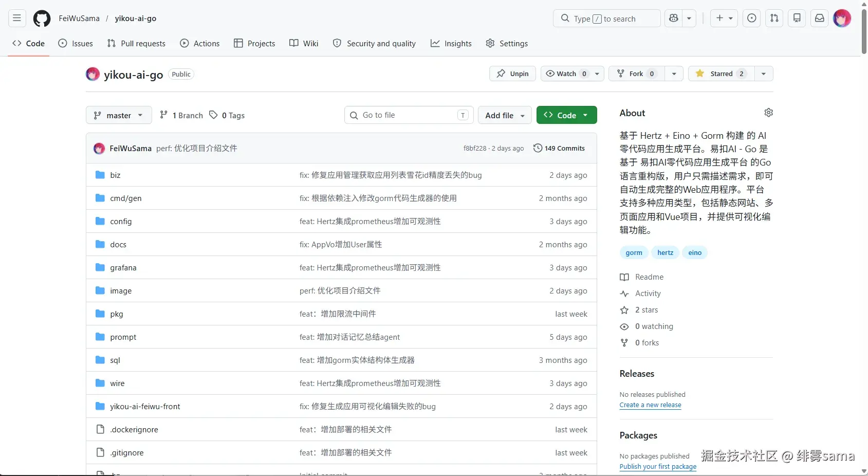This screenshot has height=476, width=868.
Task: Click the grafana folder icon
Action: pos(100,267)
